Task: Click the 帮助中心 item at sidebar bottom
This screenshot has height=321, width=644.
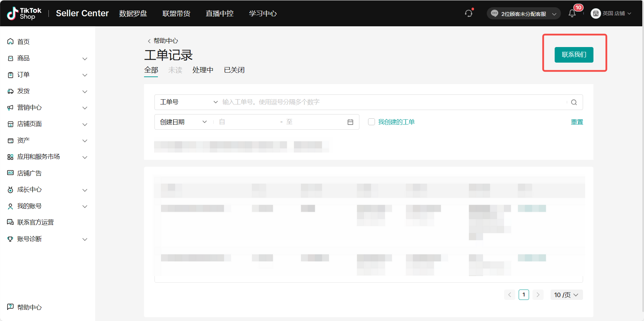Action: [x=29, y=307]
